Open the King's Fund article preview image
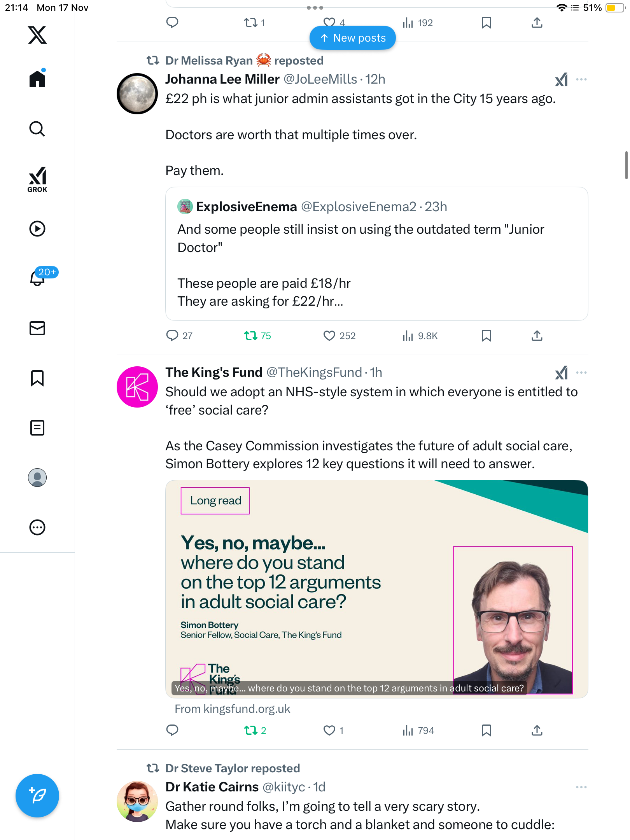Viewport: 630px width, 840px height. click(376, 589)
